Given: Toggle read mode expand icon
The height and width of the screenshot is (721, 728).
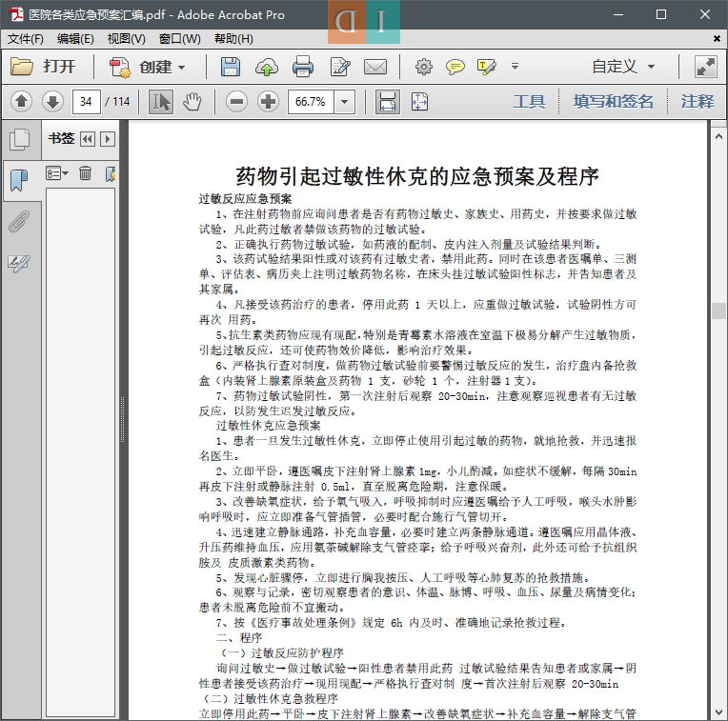Looking at the screenshot, I should tap(705, 67).
